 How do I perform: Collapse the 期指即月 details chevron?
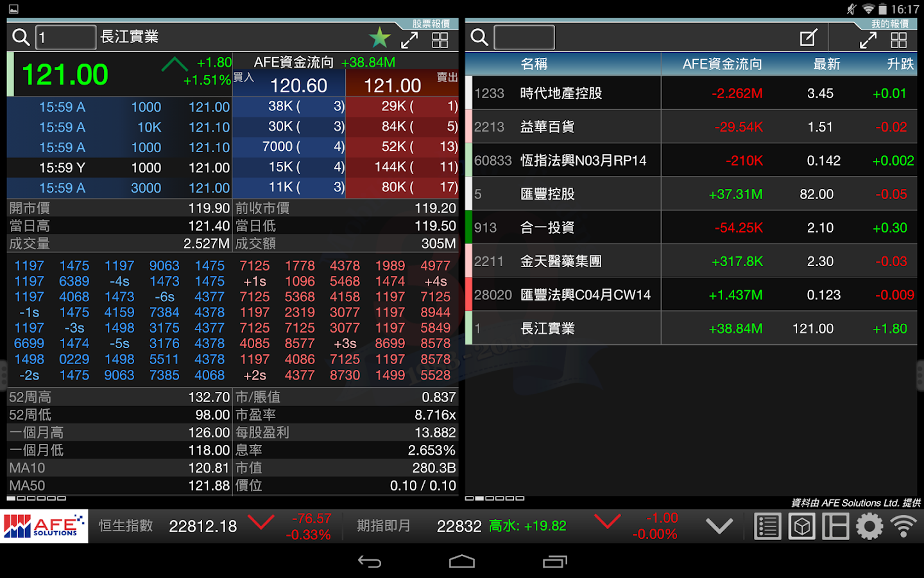click(x=607, y=523)
